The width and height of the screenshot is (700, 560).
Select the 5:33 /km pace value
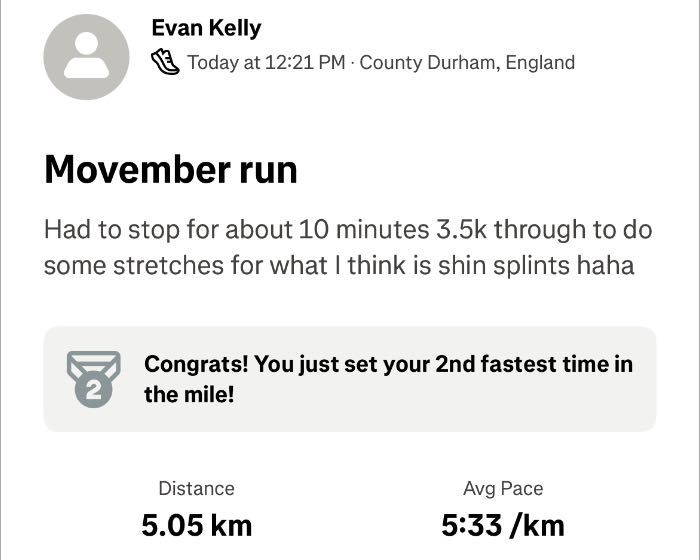pos(503,524)
